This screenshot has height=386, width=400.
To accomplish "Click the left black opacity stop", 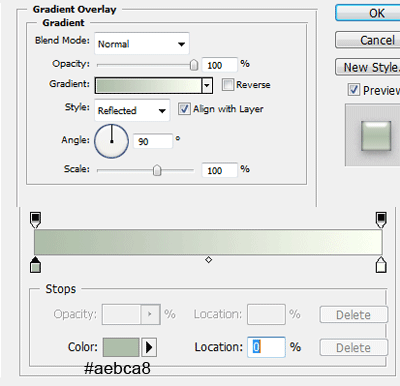I will [x=35, y=220].
